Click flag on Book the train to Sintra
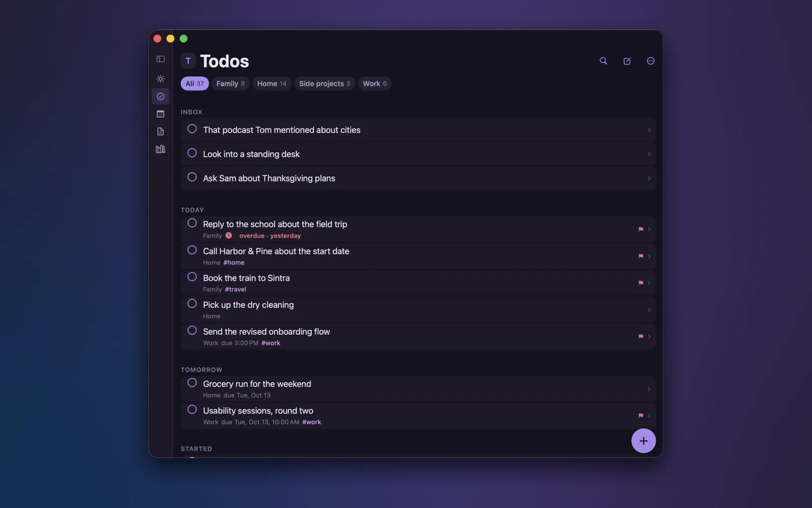Viewport: 812px width, 508px height. pyautogui.click(x=640, y=283)
